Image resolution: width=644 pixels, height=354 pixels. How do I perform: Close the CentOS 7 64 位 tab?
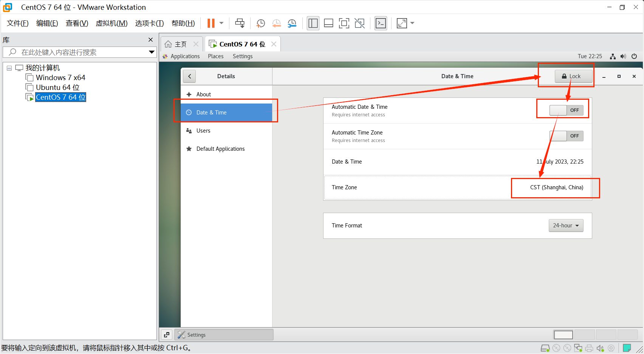[x=274, y=44]
